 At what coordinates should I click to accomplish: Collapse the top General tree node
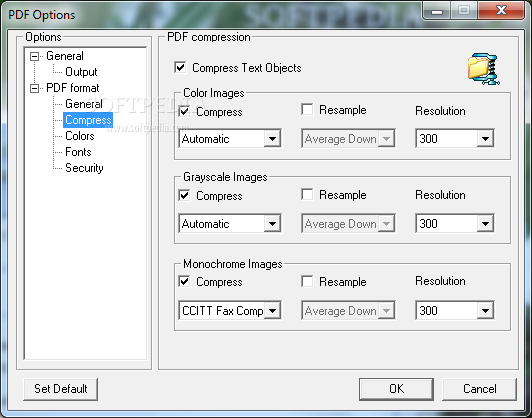click(x=34, y=56)
